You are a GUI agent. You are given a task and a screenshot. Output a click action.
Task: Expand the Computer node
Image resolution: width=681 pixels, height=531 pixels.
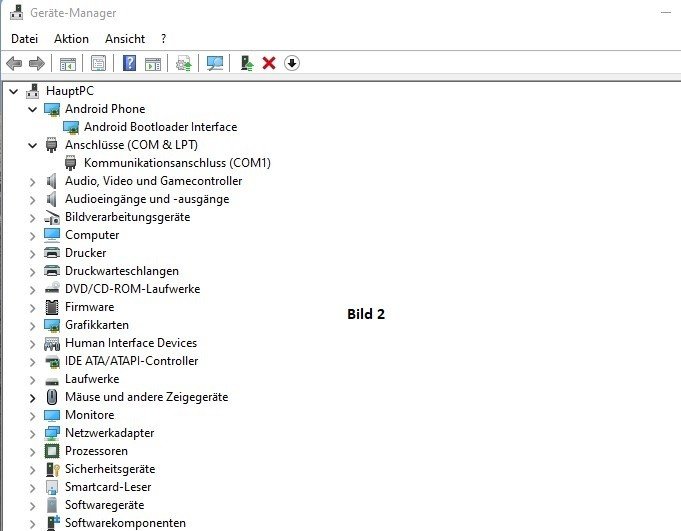pyautogui.click(x=33, y=236)
